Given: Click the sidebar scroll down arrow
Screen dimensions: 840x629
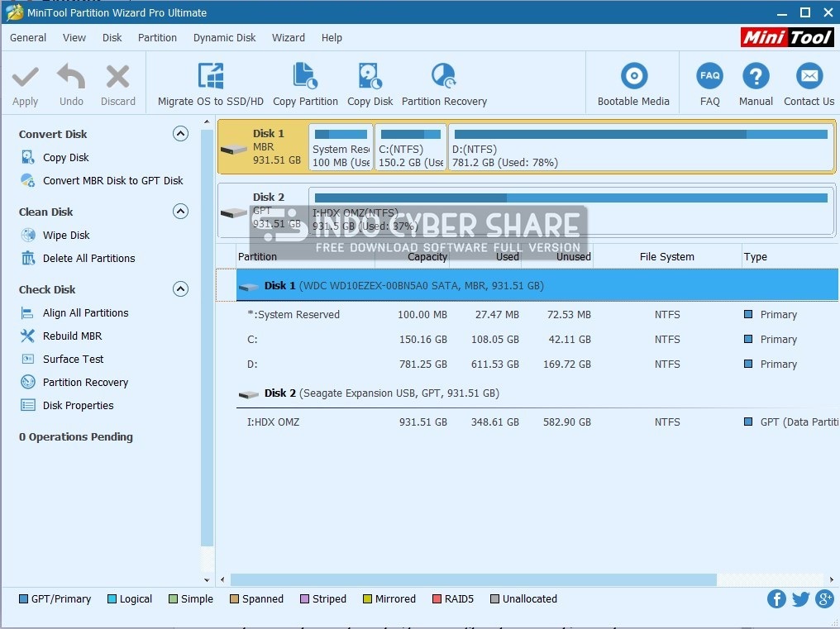Looking at the screenshot, I should click(207, 579).
